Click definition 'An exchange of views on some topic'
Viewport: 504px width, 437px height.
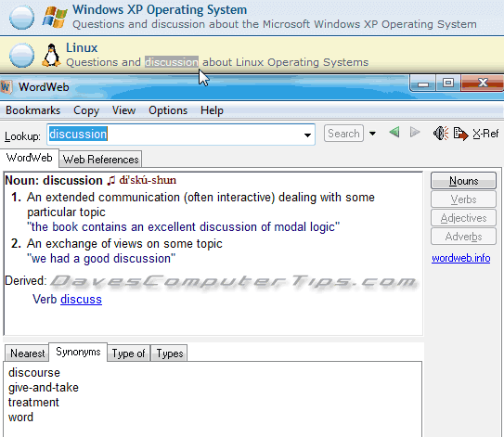[x=124, y=244]
